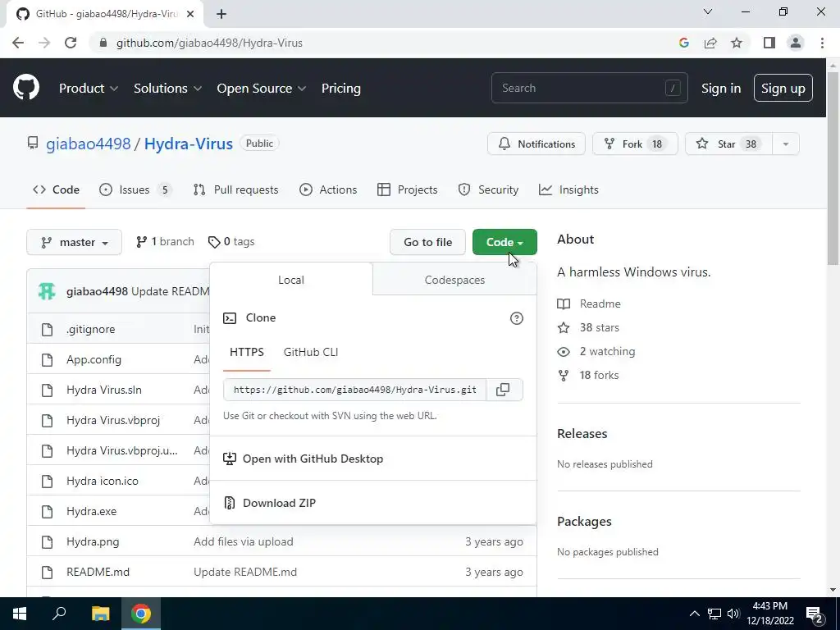This screenshot has height=630, width=840.
Task: Close the GitHub Hydra-Virus tab
Action: tap(189, 14)
